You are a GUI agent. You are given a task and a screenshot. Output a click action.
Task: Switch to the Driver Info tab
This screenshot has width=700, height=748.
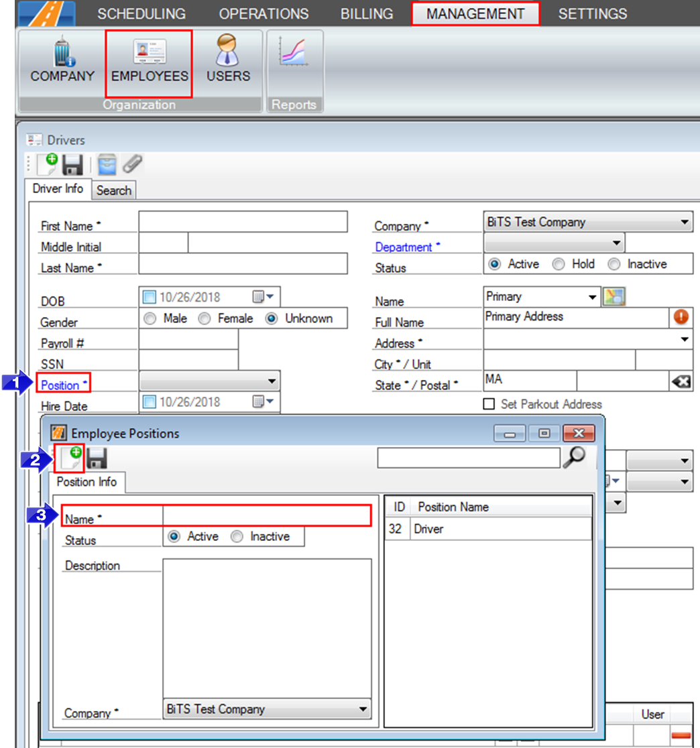point(58,189)
